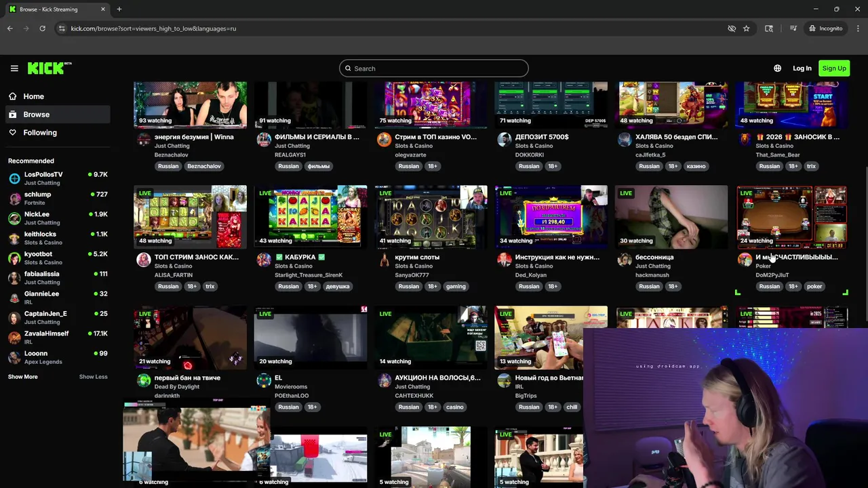Open kyootbot avatar in Recommended
Screen dimensions: 868x488
(x=14, y=258)
